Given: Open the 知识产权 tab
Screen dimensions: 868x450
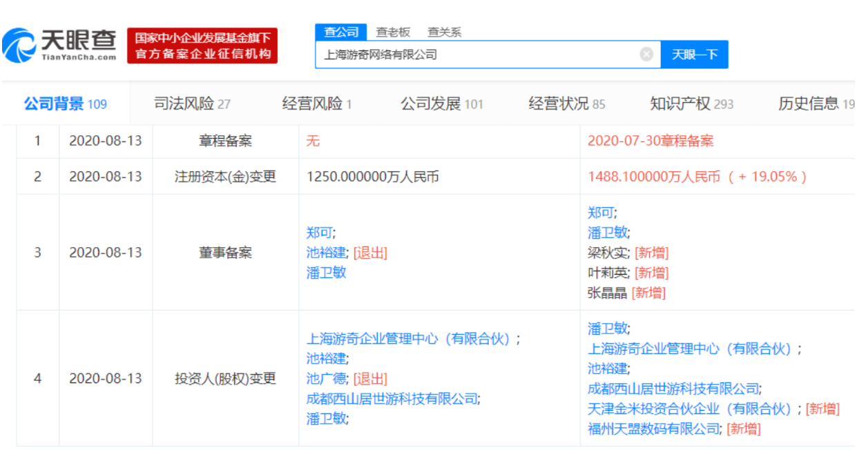Looking at the screenshot, I should tap(691, 104).
